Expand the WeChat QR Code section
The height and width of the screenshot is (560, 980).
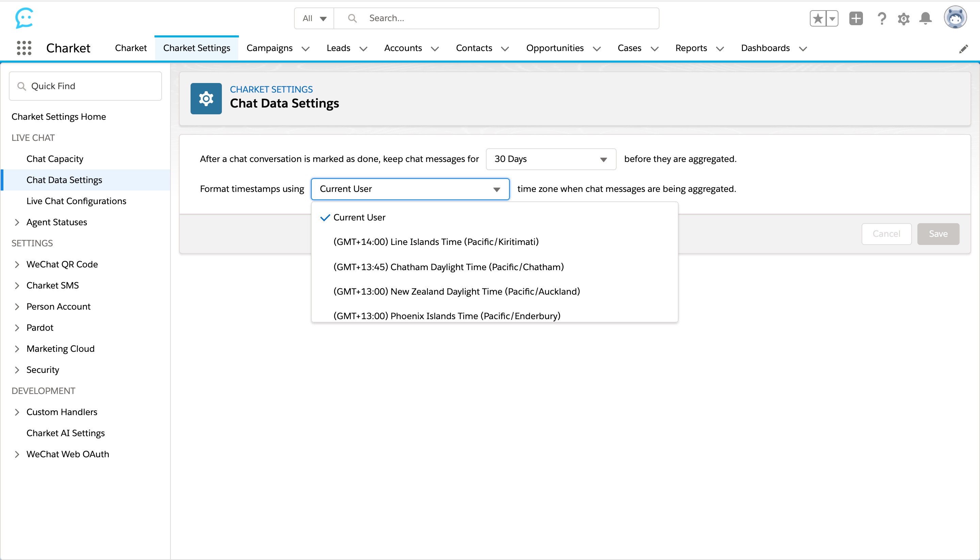tap(17, 265)
